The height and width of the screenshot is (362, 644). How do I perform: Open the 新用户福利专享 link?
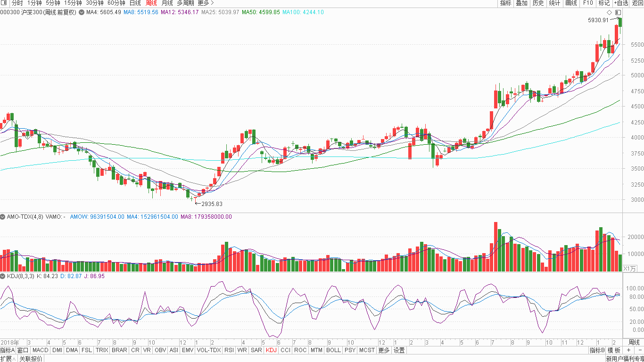point(625,359)
